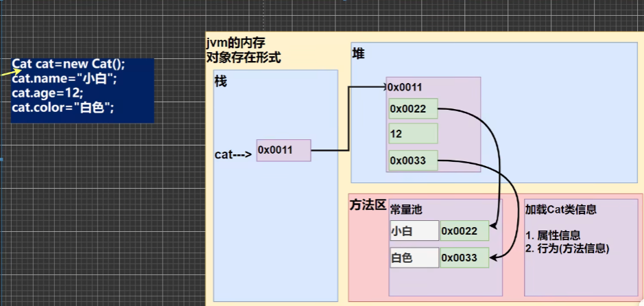Screen dimensions: 644x306
Task: Select the 栈 stack label
Action: 221,82
